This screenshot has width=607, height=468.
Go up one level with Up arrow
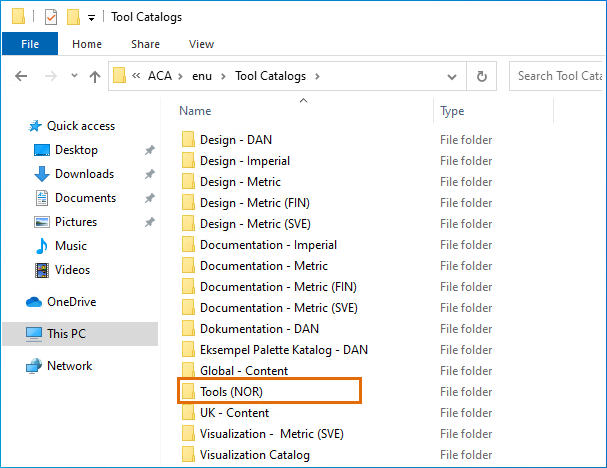point(95,76)
